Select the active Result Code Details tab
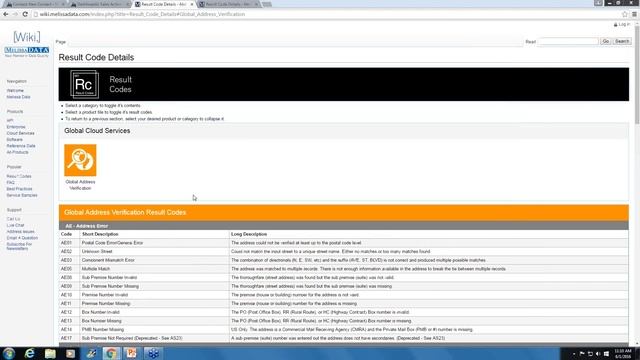Screen dimensions: 640x360 [164, 4]
